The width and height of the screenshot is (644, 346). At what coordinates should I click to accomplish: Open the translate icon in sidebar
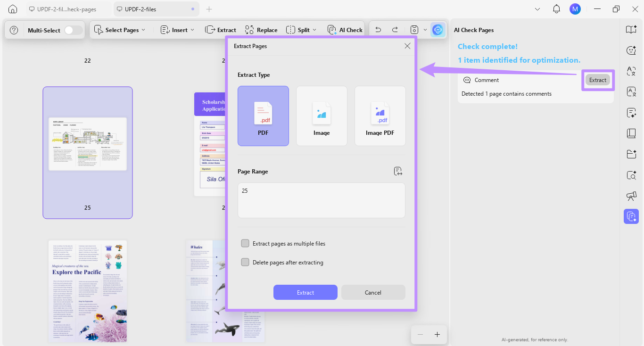click(x=631, y=71)
